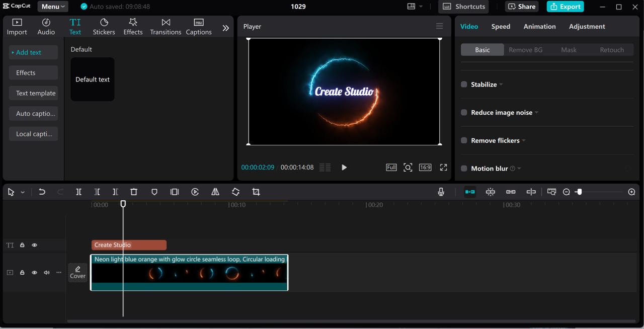This screenshot has width=644, height=329.
Task: Open the Captions panel
Action: pos(199,27)
